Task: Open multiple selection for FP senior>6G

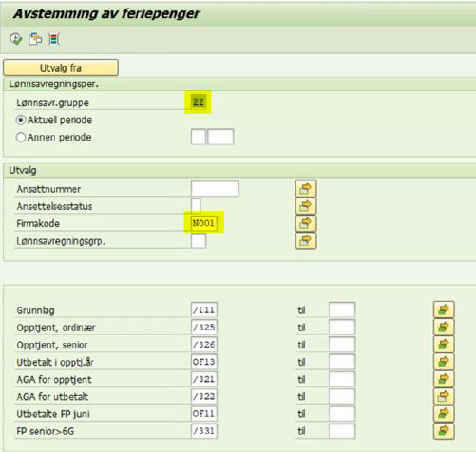Action: click(x=444, y=431)
